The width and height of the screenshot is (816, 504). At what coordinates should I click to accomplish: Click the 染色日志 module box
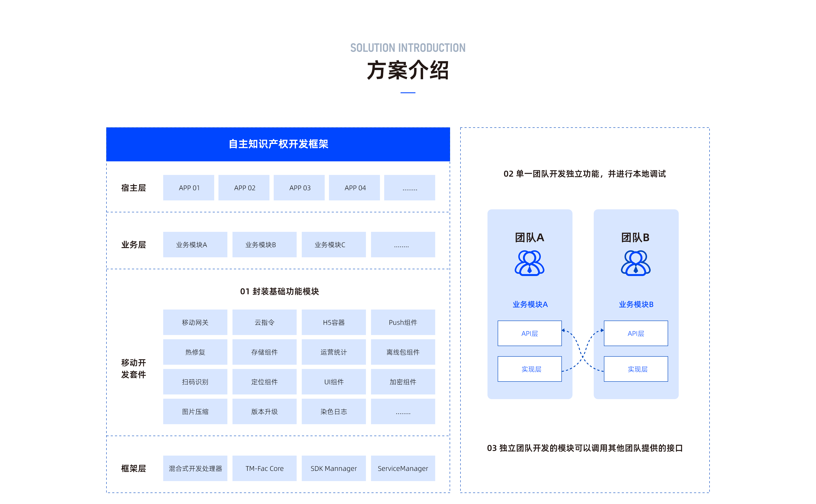334,411
